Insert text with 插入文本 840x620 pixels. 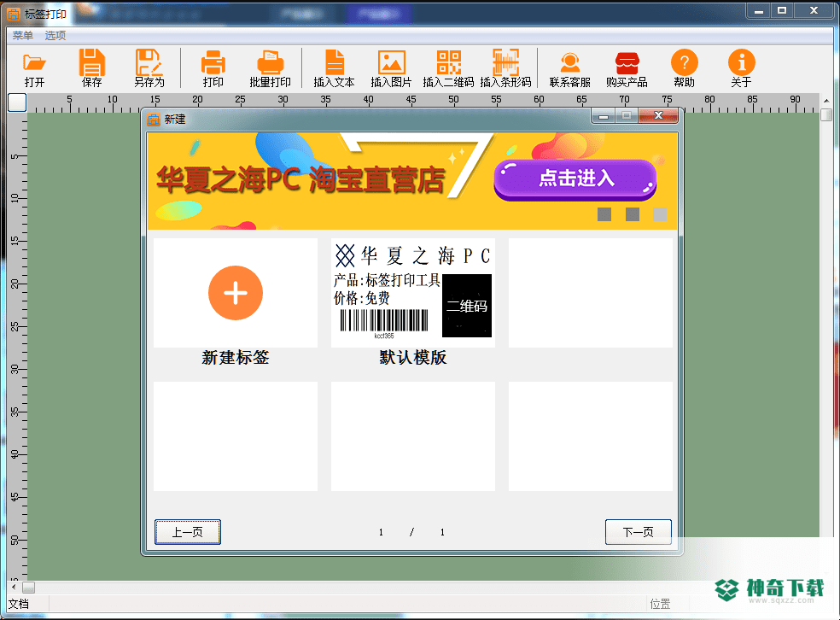[x=335, y=68]
